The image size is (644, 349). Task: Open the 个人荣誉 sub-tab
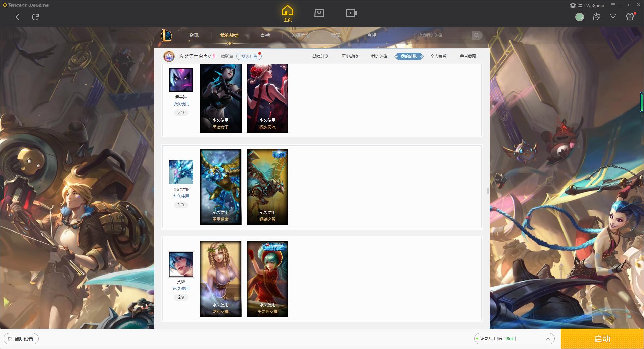pyautogui.click(x=438, y=56)
